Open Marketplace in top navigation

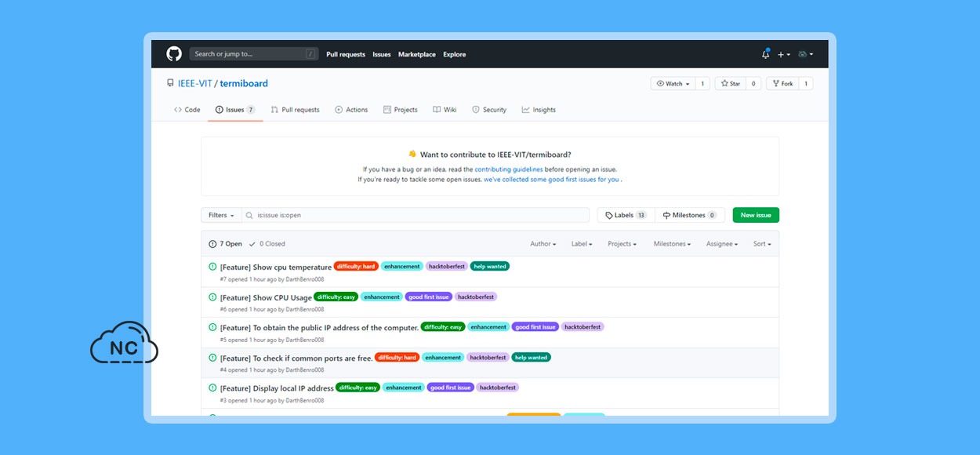(417, 54)
